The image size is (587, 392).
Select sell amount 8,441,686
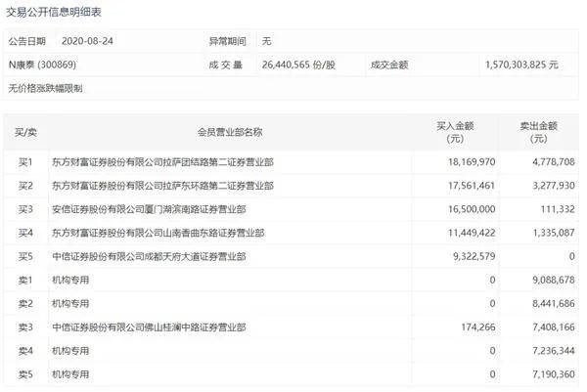tap(554, 303)
